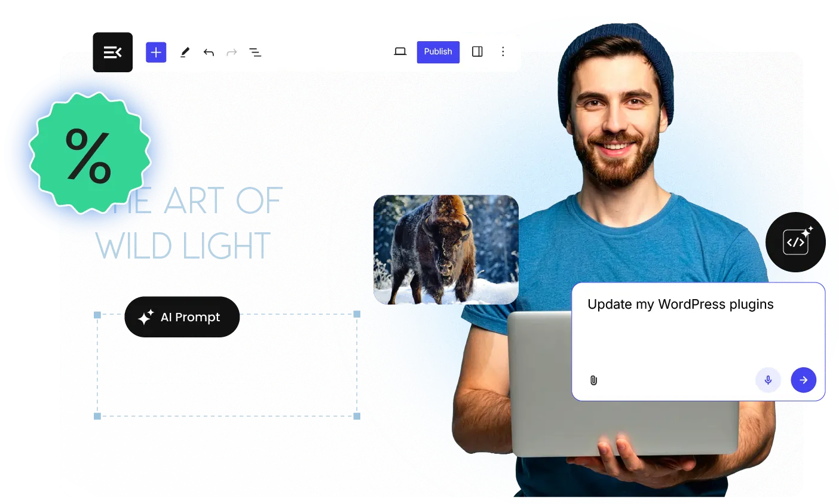
Task: Click the undo arrow icon
Action: click(209, 52)
